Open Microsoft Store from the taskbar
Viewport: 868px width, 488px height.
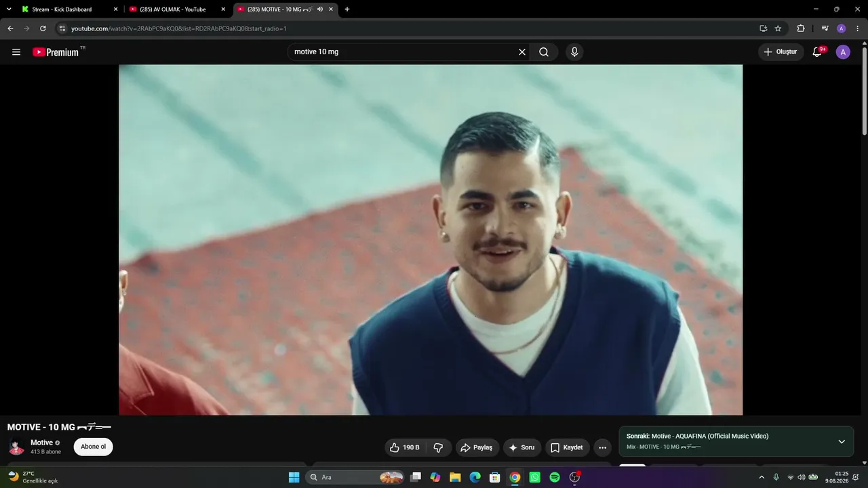[x=495, y=477]
